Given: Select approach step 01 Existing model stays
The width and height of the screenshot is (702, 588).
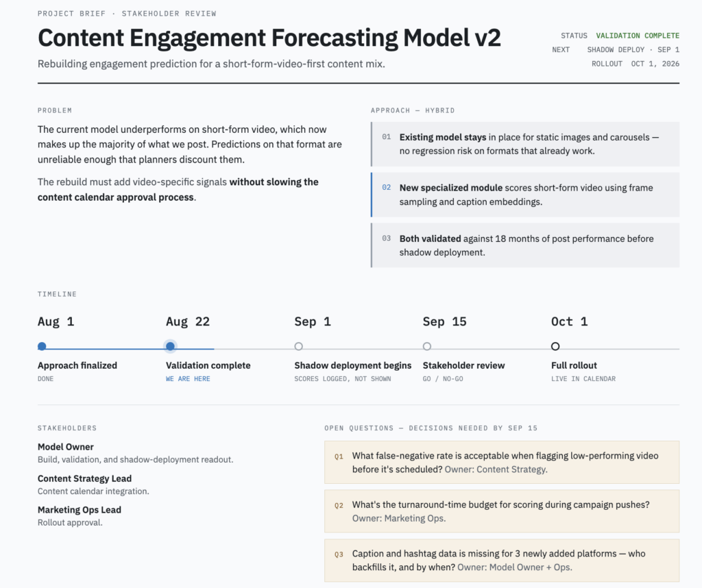Looking at the screenshot, I should (525, 144).
